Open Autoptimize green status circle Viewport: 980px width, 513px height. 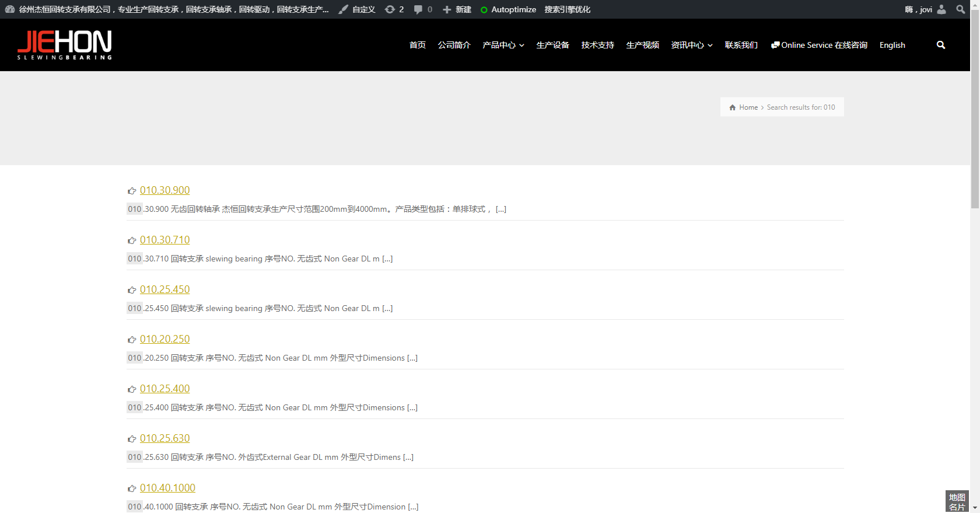click(x=484, y=10)
